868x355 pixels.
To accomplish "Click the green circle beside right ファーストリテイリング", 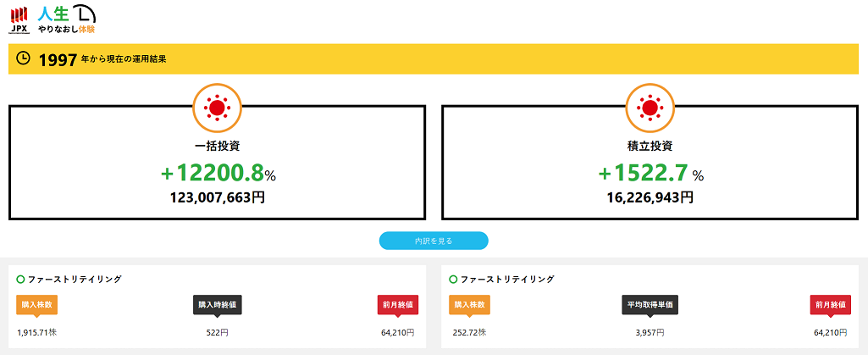I will (453, 279).
